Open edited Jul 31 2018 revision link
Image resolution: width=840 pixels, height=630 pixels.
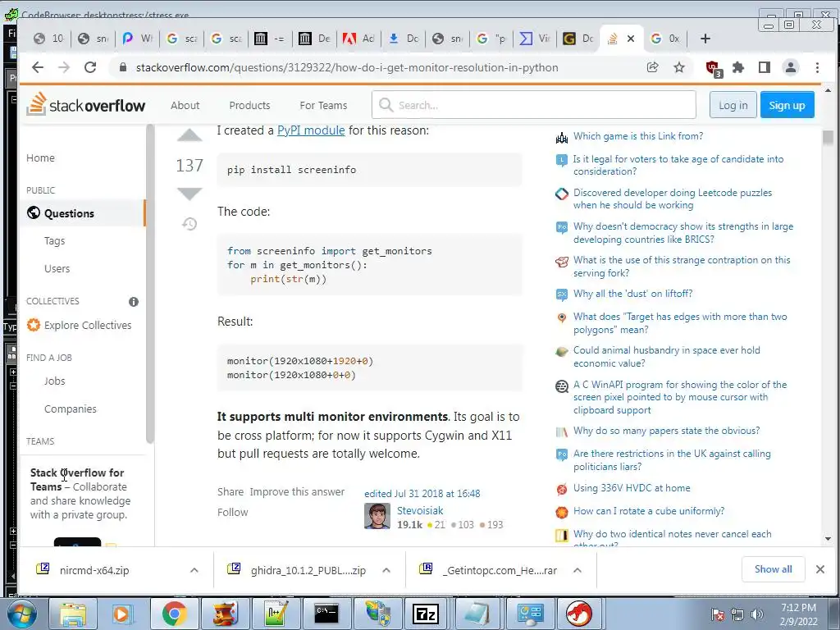pyautogui.click(x=422, y=493)
